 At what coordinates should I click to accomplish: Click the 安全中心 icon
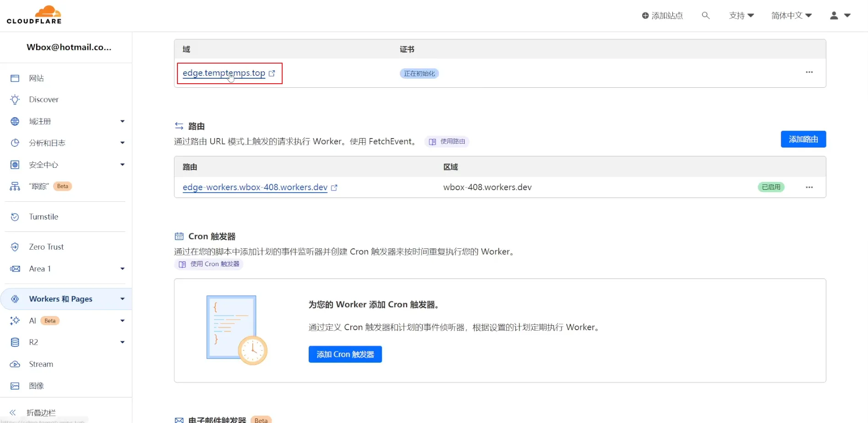click(x=15, y=165)
